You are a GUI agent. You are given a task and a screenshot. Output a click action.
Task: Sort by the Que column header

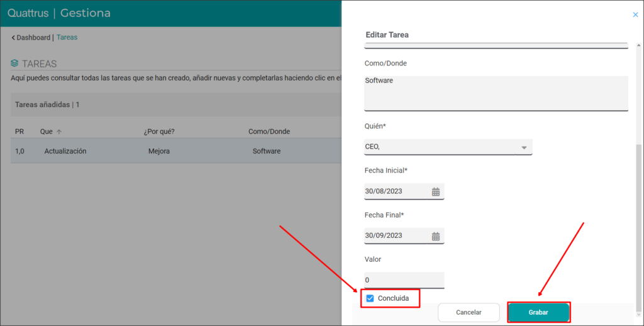pyautogui.click(x=46, y=132)
